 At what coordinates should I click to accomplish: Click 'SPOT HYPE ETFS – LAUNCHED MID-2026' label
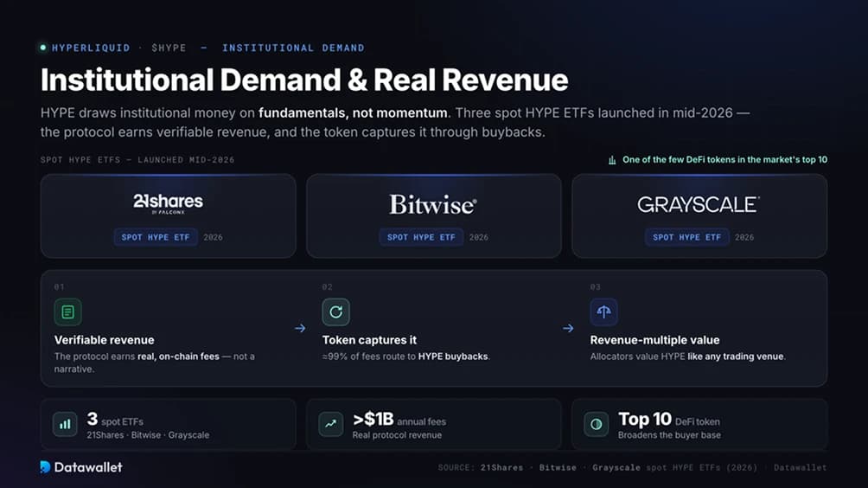(x=137, y=159)
